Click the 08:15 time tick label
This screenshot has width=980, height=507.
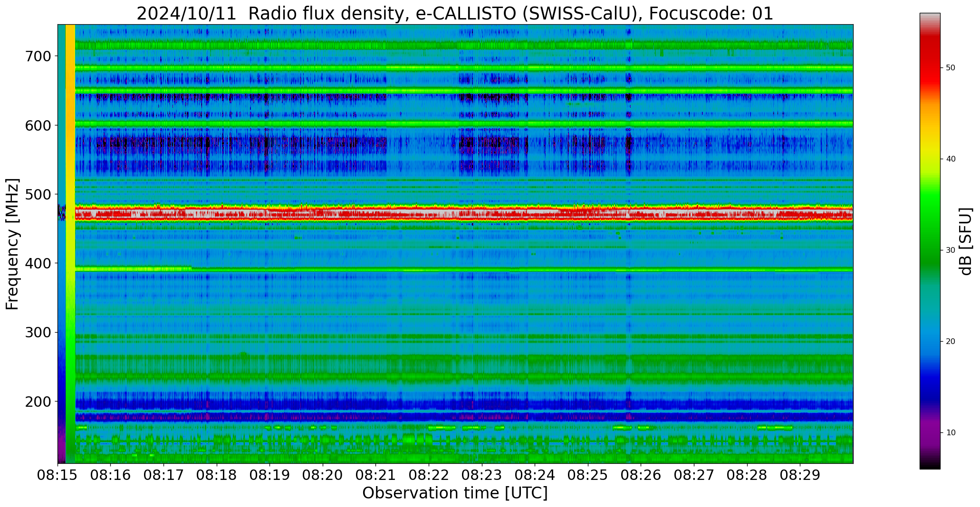point(58,475)
